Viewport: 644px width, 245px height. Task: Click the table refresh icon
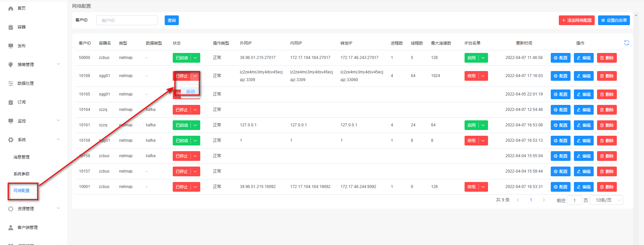pos(626,43)
